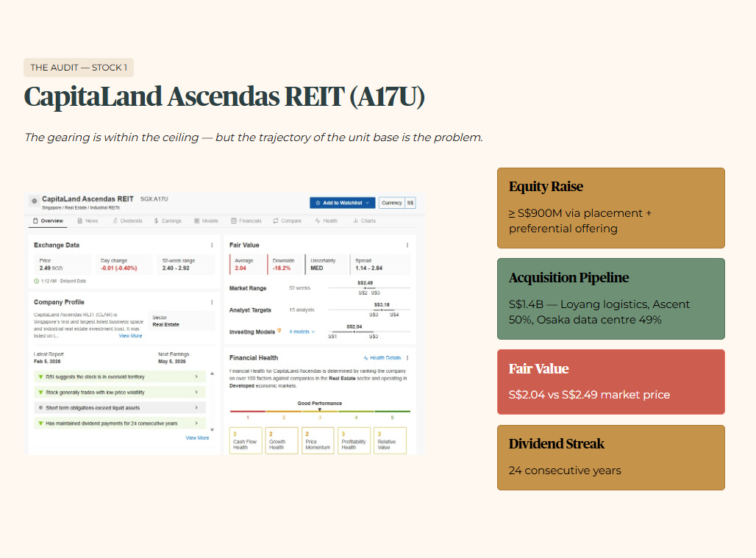Open the Overview tab
756x558 pixels.
[49, 221]
